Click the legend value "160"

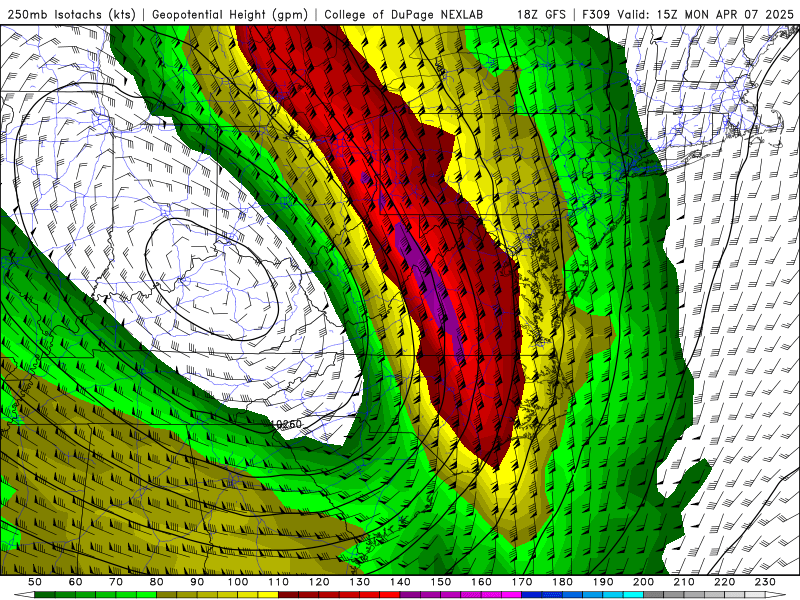481,582
